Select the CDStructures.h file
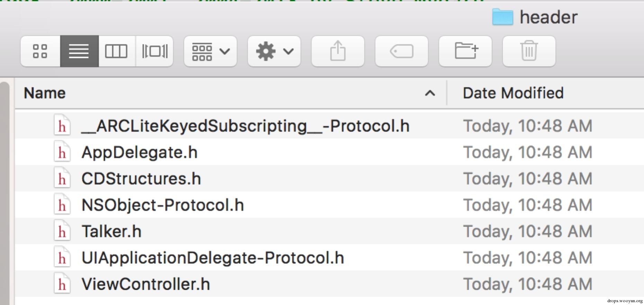Screen dimensions: 644x305 coord(141,179)
